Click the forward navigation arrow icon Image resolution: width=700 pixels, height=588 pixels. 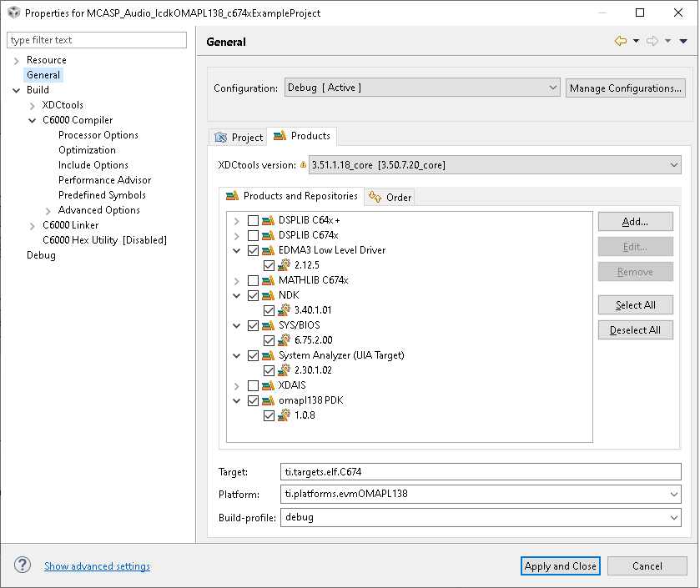(652, 41)
